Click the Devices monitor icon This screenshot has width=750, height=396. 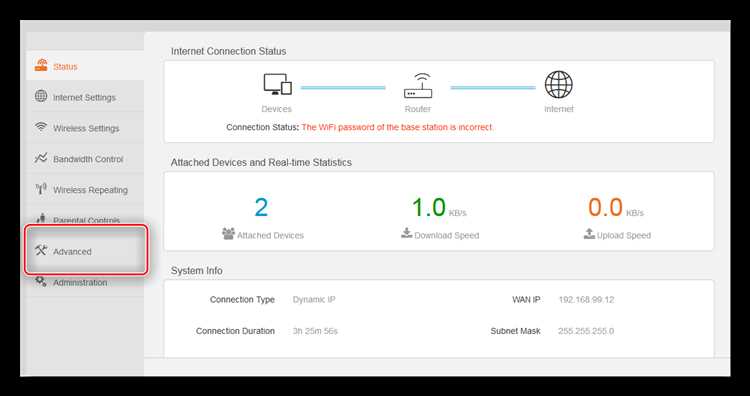tap(277, 84)
